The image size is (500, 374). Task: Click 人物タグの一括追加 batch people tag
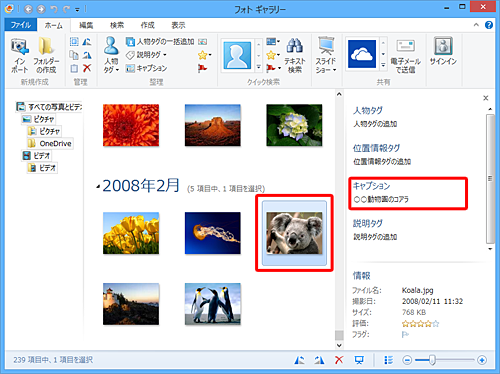(x=160, y=42)
